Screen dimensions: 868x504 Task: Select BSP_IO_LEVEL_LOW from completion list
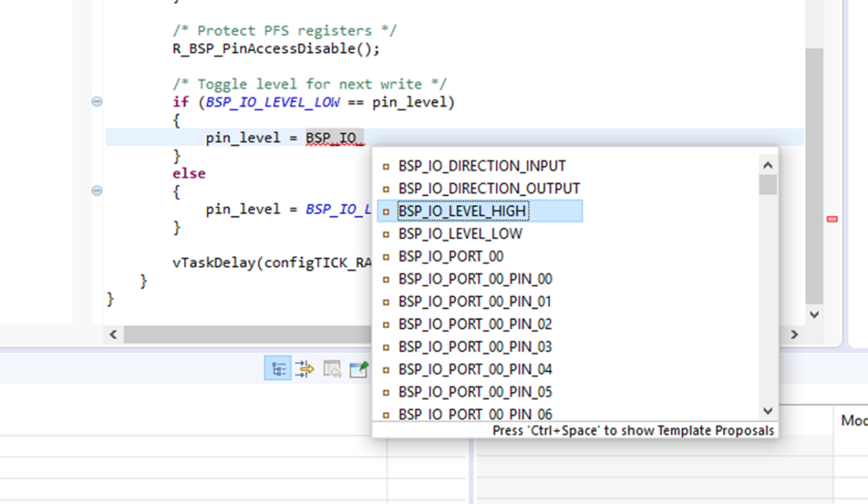point(460,234)
